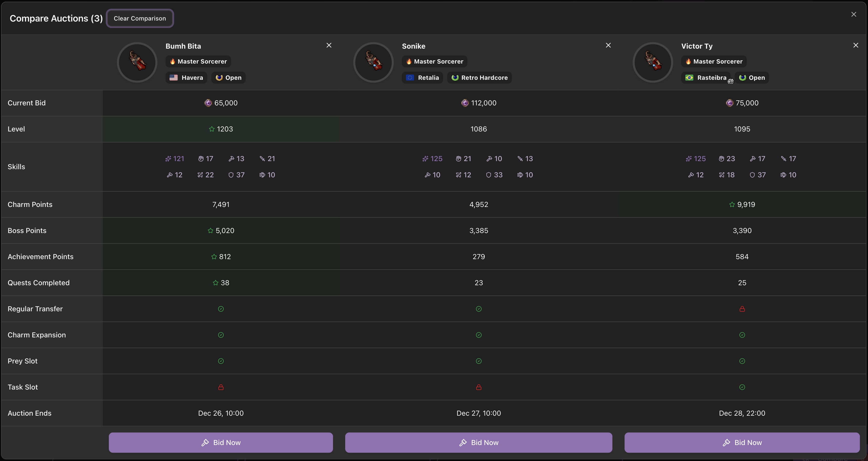Clear the auction comparison list
This screenshot has height=461, width=868.
tap(140, 18)
